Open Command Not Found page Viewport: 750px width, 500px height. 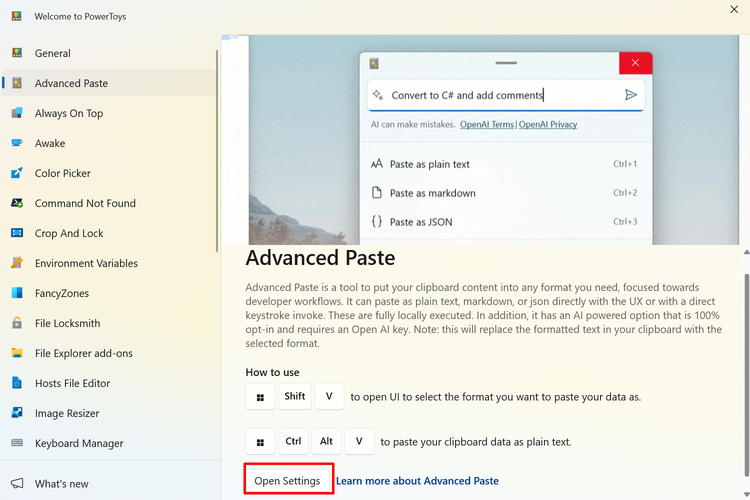click(x=109, y=203)
